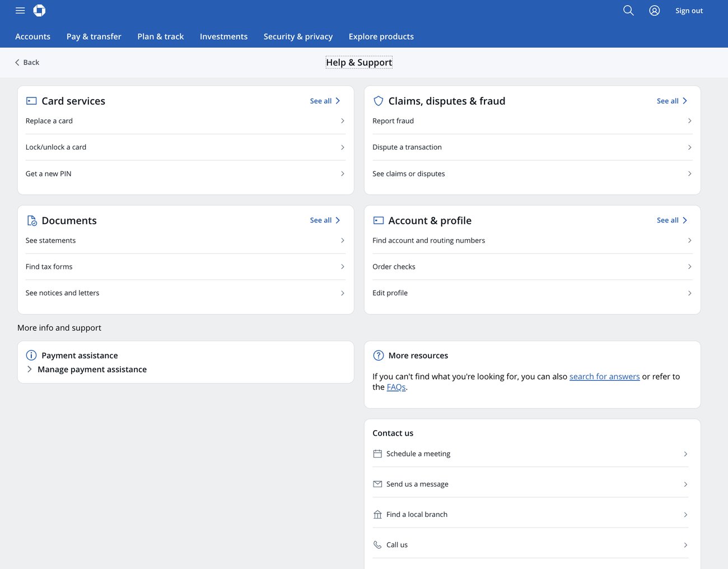Click the Sign out button
Screen dimensions: 728x569
689,11
